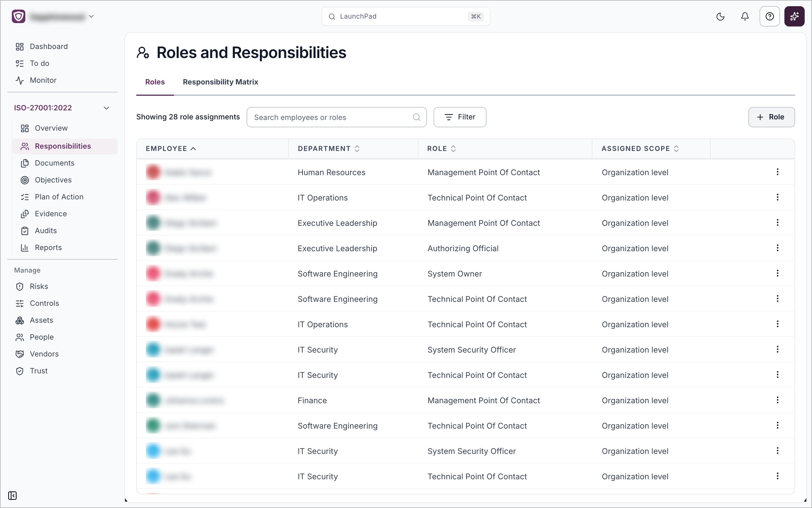
Task: Open the AI sparkle assistant button
Action: [794, 16]
